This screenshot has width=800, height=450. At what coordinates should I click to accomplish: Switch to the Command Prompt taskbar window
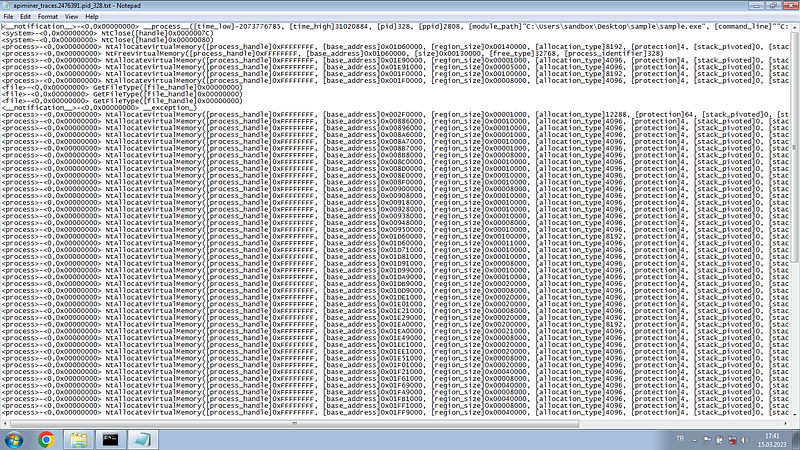[110, 440]
